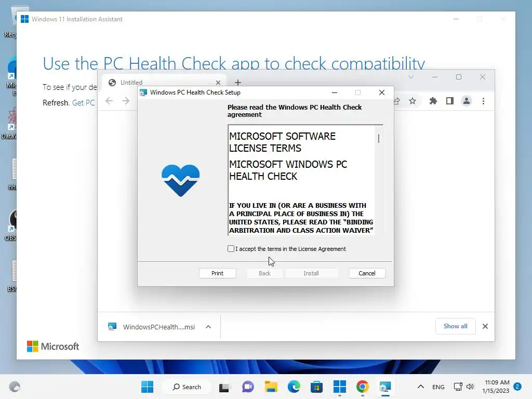Switch to the installer taskbar icon
Screen dimensions: 532x399
click(385, 387)
